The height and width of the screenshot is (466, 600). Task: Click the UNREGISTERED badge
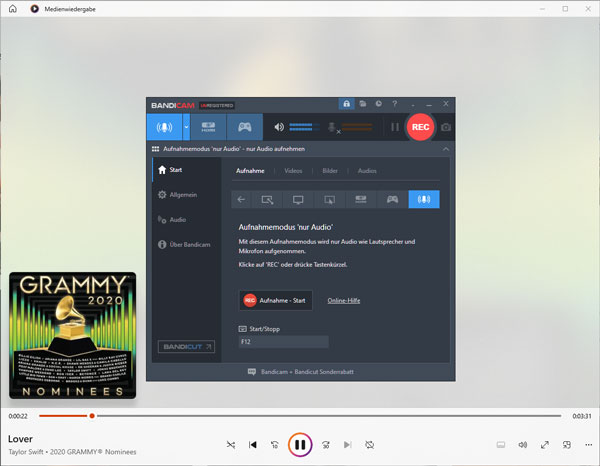pyautogui.click(x=217, y=106)
